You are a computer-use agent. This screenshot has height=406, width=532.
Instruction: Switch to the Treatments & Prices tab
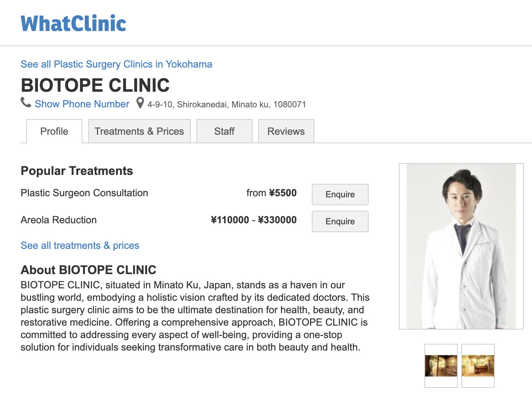point(139,131)
